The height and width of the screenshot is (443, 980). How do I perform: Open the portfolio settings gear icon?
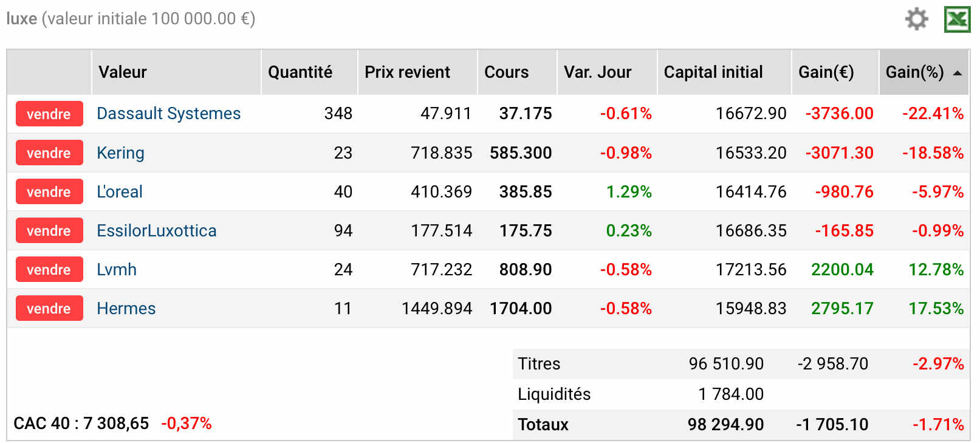pyautogui.click(x=916, y=19)
